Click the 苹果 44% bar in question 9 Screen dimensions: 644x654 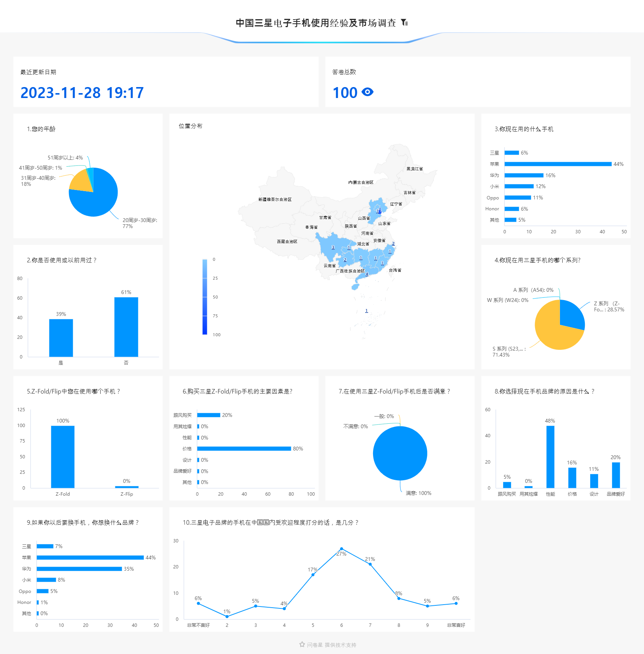click(x=90, y=558)
